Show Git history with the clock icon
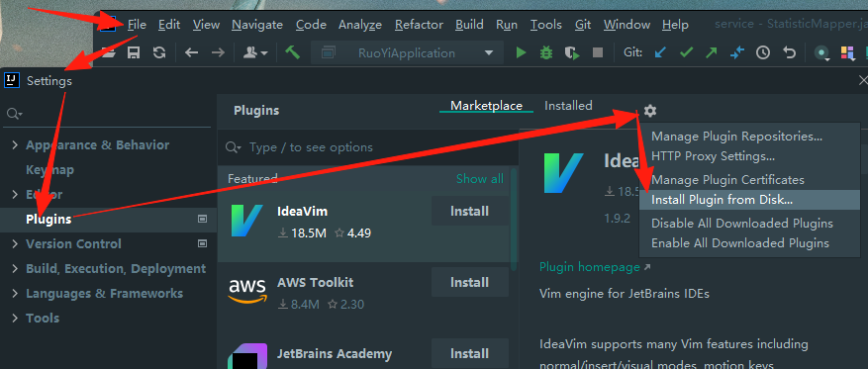The width and height of the screenshot is (868, 369). pyautogui.click(x=763, y=52)
